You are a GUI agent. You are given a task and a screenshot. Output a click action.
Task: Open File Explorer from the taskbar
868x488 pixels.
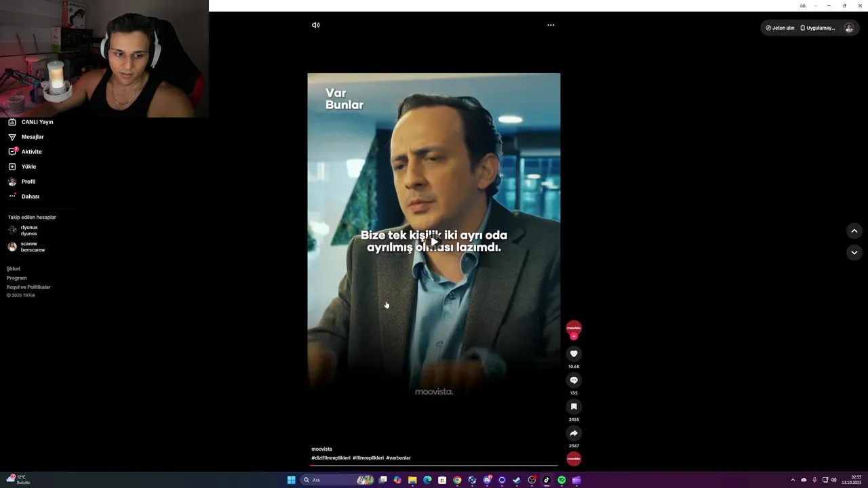tap(412, 480)
